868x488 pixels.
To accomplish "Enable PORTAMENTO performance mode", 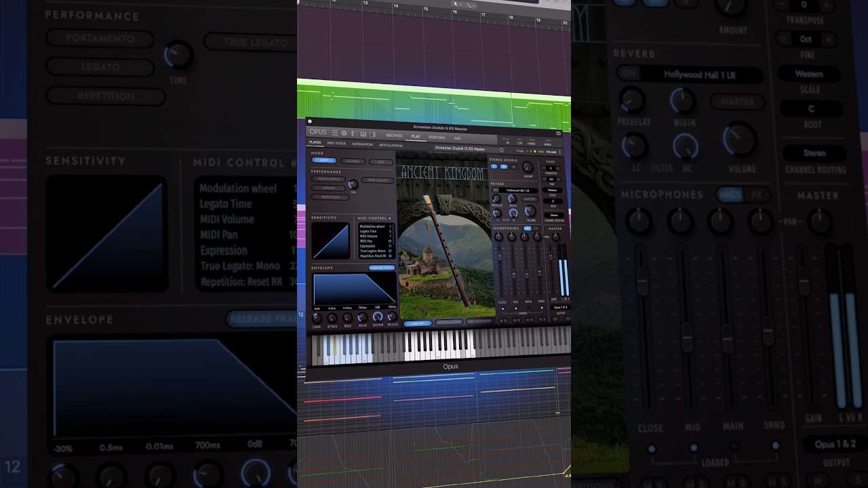I will point(328,179).
